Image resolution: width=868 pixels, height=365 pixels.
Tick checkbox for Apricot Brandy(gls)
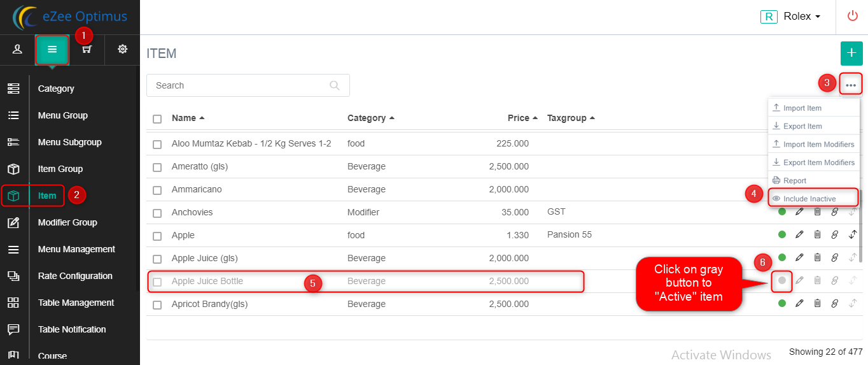157,305
